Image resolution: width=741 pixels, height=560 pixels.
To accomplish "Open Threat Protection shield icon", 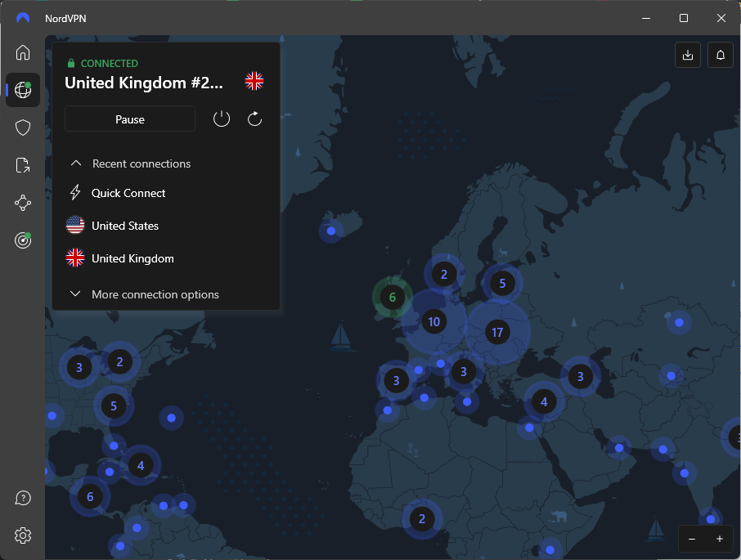I will (23, 128).
